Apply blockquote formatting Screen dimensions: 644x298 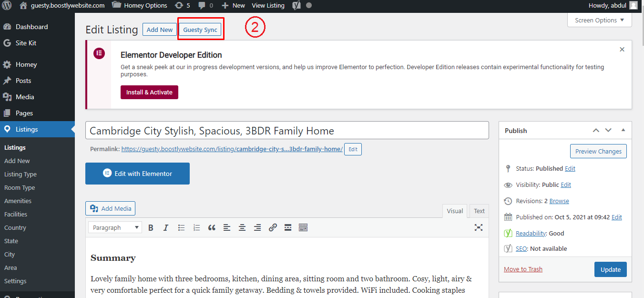212,227
